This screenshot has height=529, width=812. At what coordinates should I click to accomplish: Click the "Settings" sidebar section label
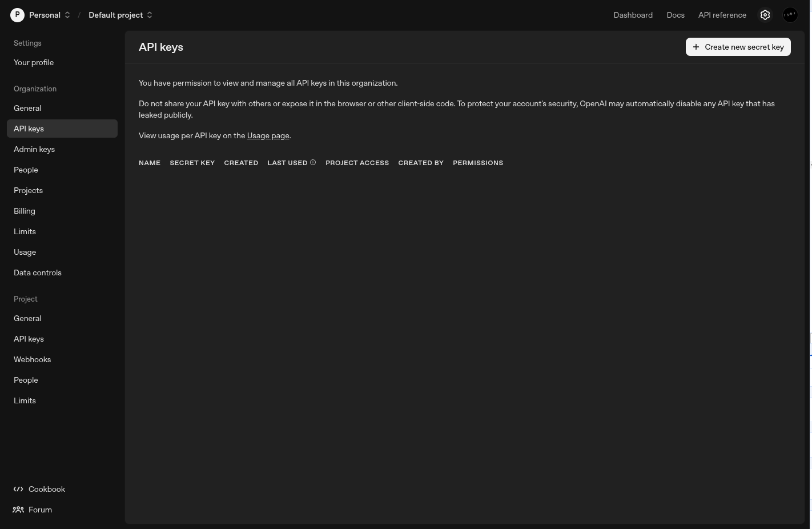(x=27, y=43)
